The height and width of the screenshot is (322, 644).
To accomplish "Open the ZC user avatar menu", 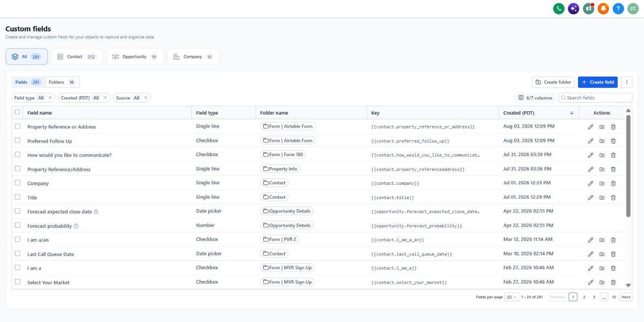I will (x=633, y=8).
